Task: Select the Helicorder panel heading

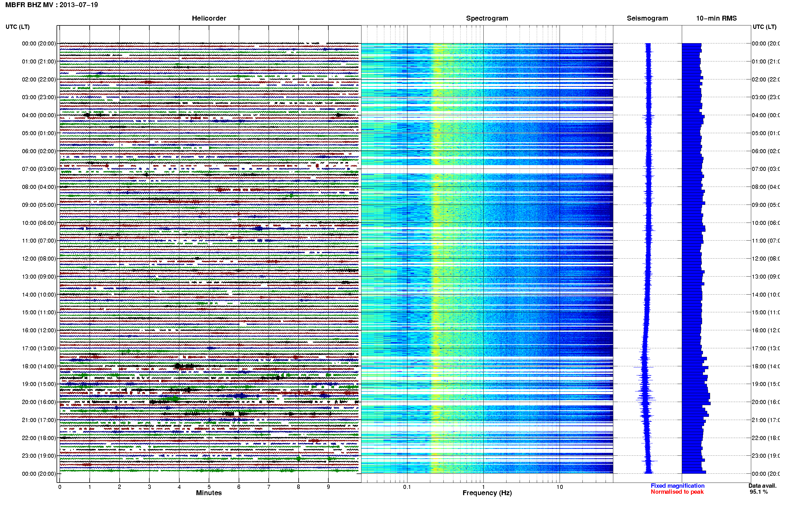Action: coord(209,18)
